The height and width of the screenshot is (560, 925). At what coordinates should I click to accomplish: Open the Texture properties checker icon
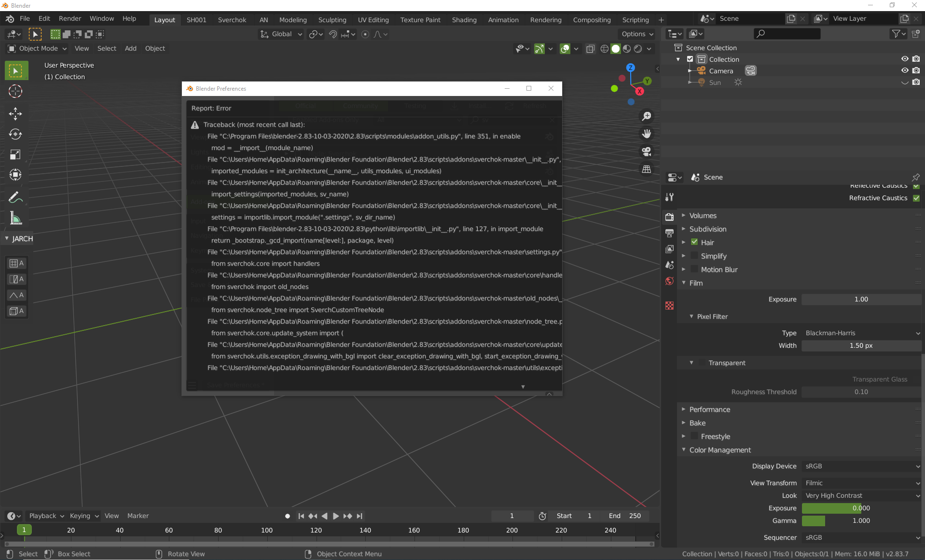[669, 305]
